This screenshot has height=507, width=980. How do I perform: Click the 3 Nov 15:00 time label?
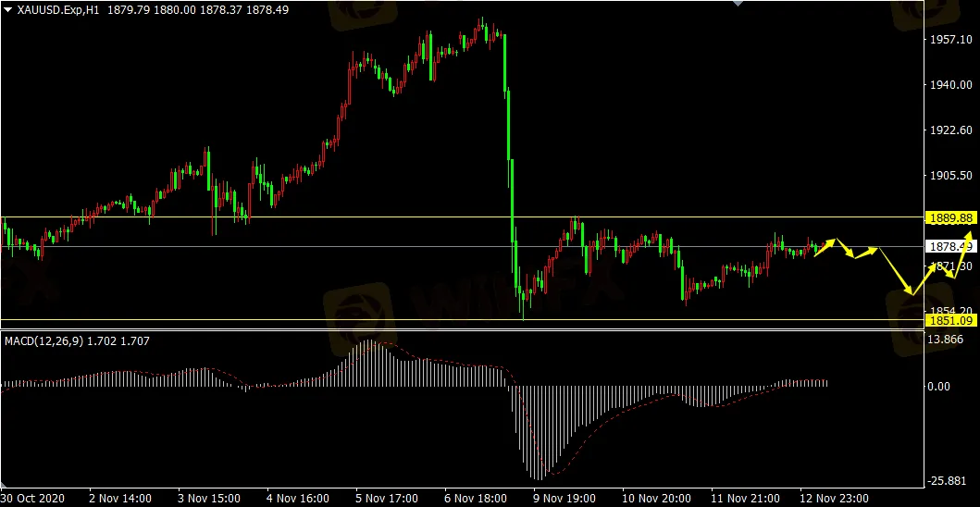pos(209,499)
